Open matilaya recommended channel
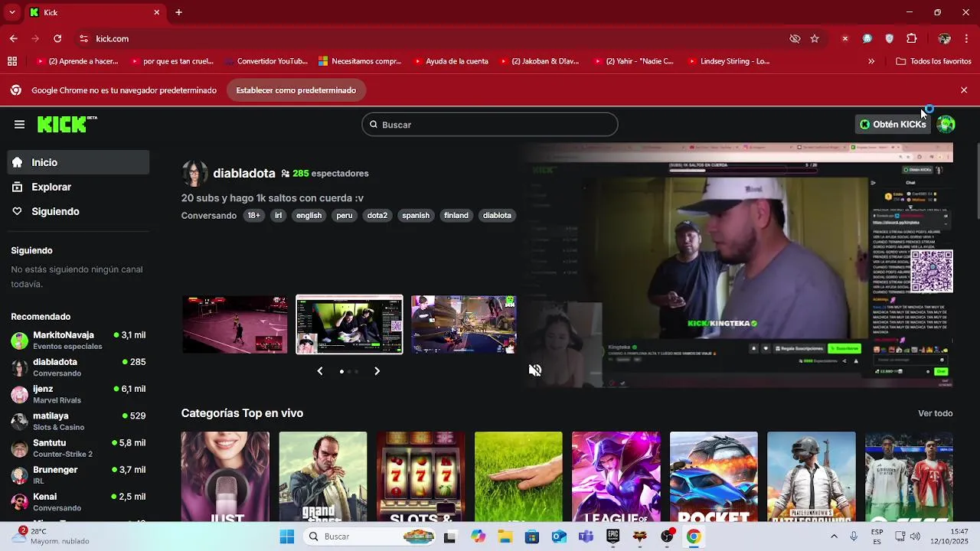This screenshot has width=980, height=551. tap(78, 421)
